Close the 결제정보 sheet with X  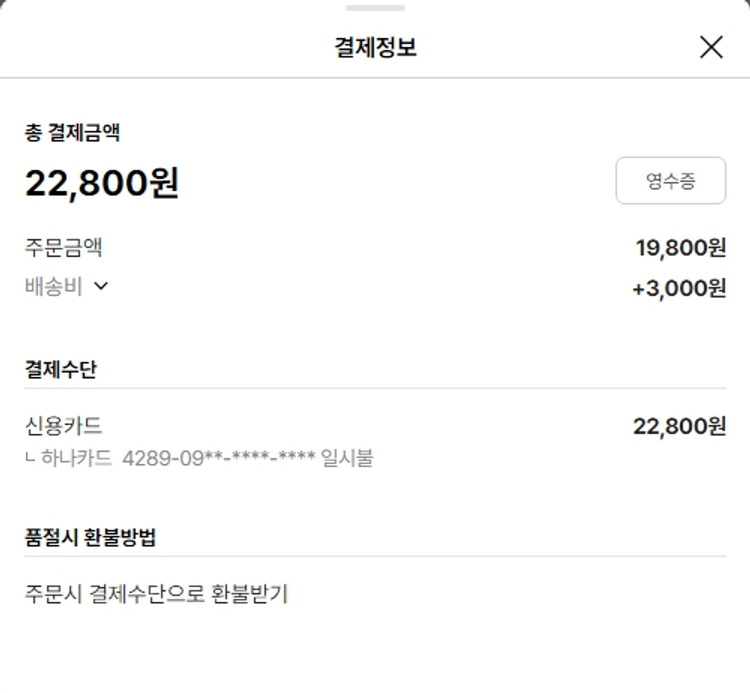click(x=711, y=47)
